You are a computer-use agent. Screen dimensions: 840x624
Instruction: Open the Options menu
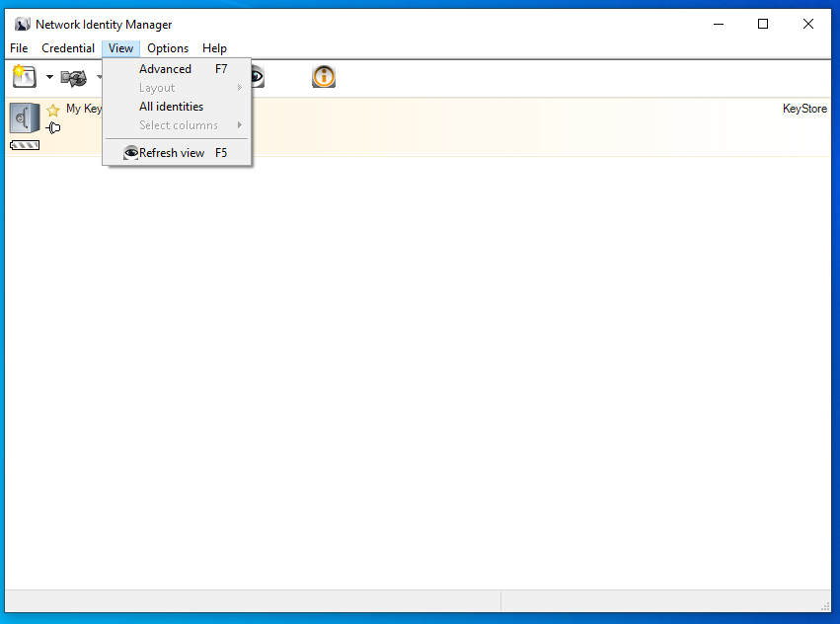pos(168,48)
